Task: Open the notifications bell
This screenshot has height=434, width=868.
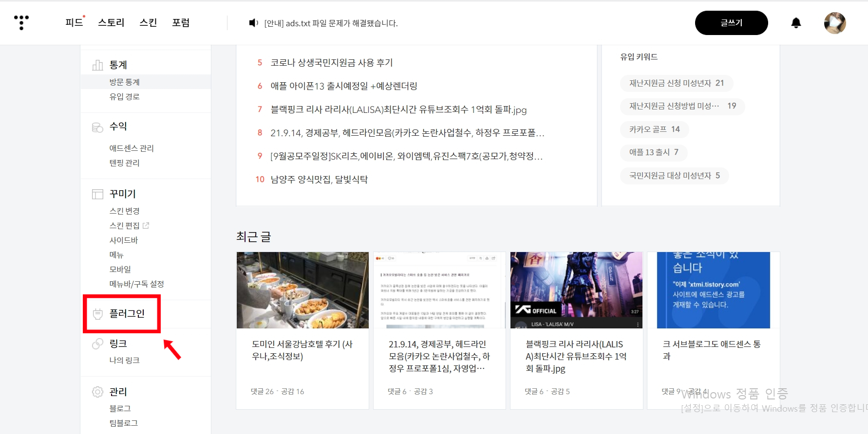Action: click(x=796, y=23)
